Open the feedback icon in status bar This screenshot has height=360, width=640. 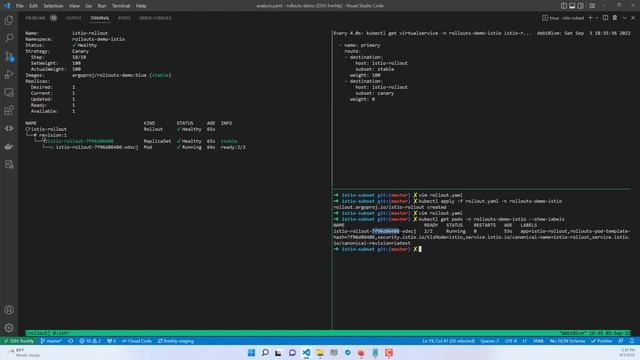click(x=621, y=341)
